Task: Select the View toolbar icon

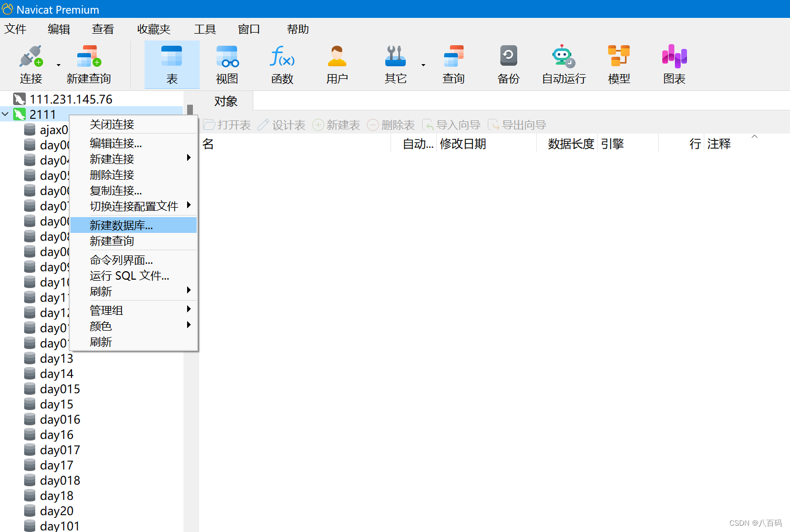Action: click(227, 57)
